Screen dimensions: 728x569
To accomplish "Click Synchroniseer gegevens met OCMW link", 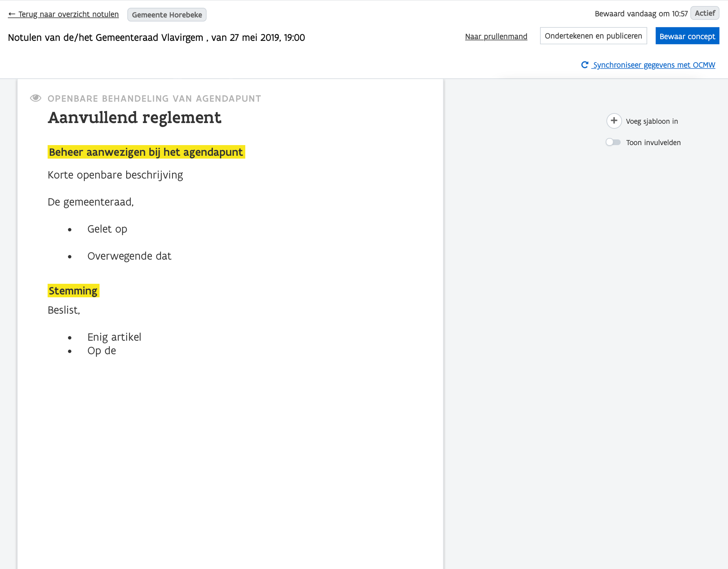I will coord(654,65).
